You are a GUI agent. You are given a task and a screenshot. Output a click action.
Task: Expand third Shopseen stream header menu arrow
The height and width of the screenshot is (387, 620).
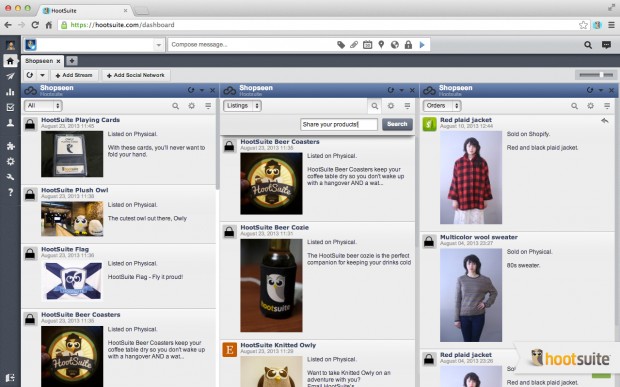point(601,91)
